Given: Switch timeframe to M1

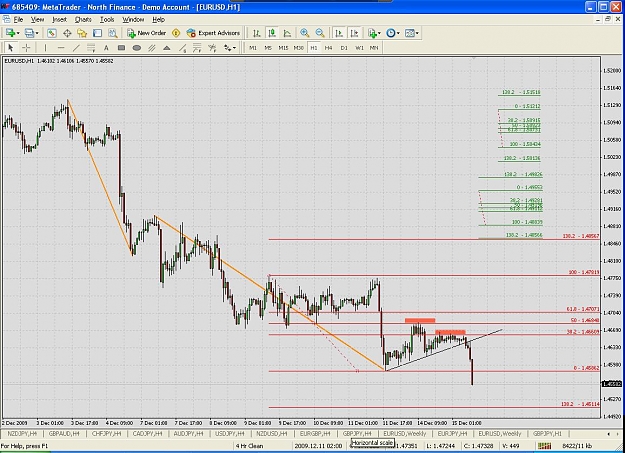Looking at the screenshot, I should 253,48.
